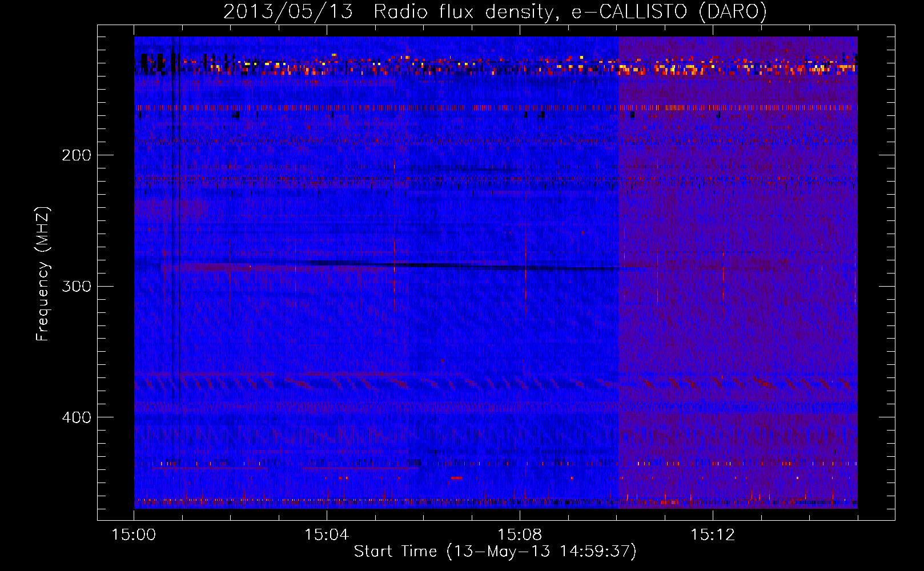Select the 'Frequency (MHZ)' y-axis label
Viewport: 924px width, 571px height.
(x=43, y=274)
